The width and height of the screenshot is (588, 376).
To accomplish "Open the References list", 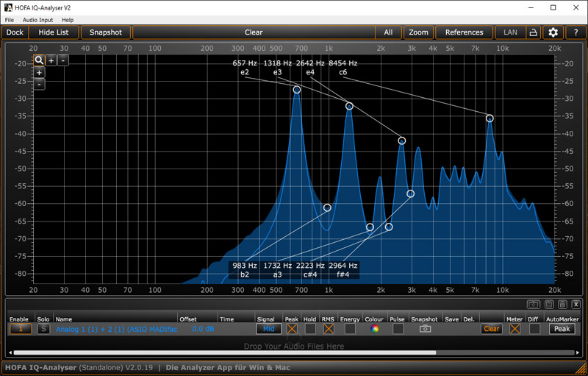I will pyautogui.click(x=464, y=32).
